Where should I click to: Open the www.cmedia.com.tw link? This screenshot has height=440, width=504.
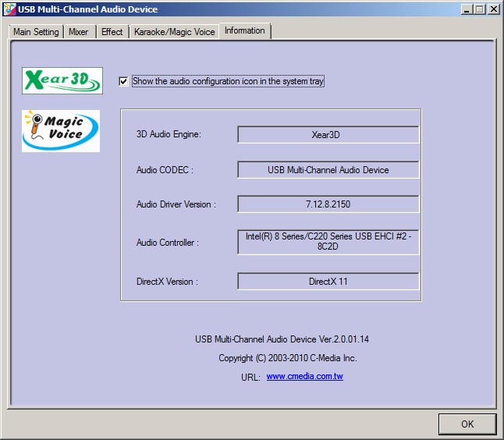(304, 377)
